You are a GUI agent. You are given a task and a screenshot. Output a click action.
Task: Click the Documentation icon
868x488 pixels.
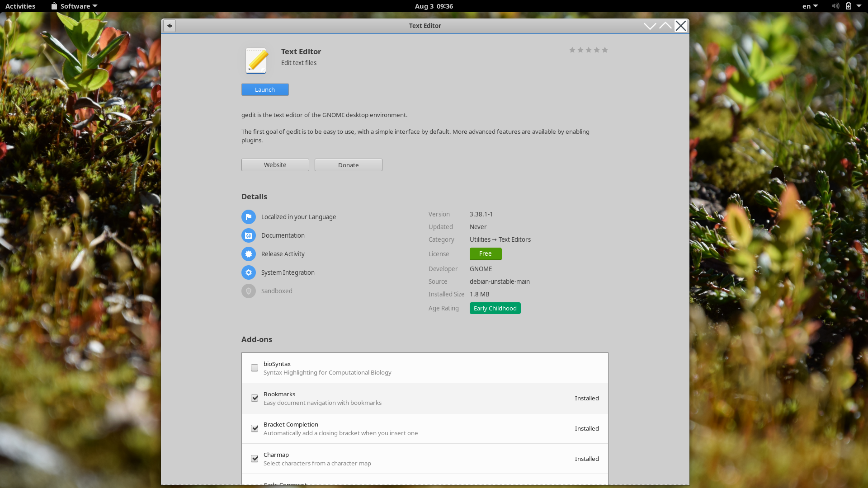pos(249,235)
